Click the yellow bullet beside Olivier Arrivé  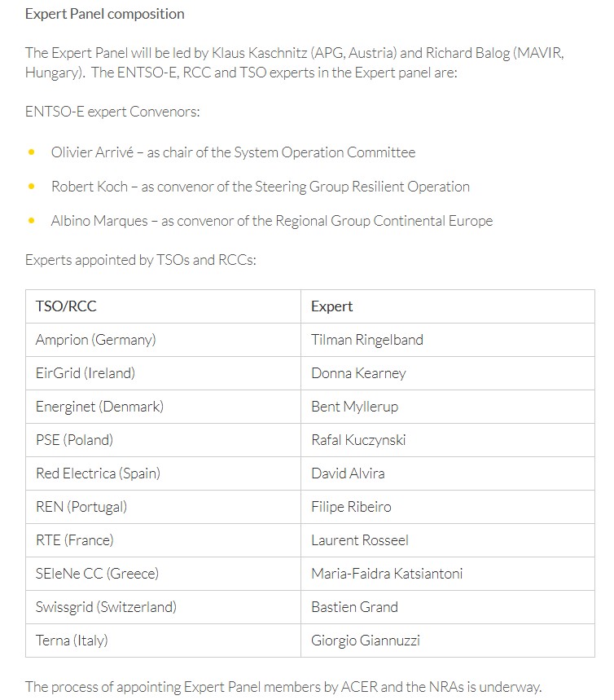tap(32, 152)
